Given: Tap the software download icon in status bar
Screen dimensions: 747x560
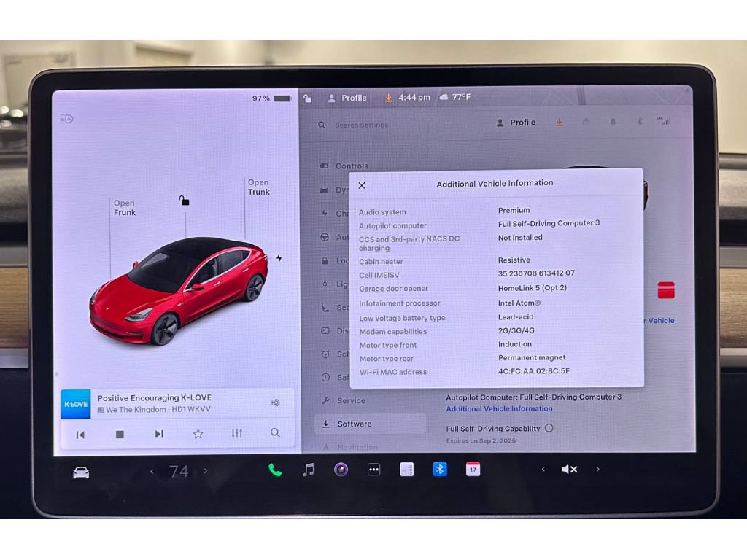Looking at the screenshot, I should point(388,98).
